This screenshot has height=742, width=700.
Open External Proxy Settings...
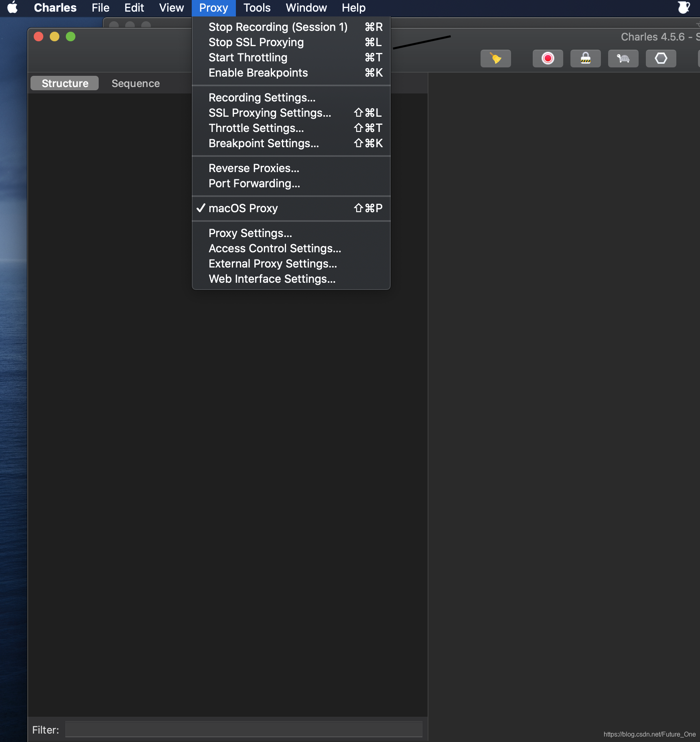291,264
